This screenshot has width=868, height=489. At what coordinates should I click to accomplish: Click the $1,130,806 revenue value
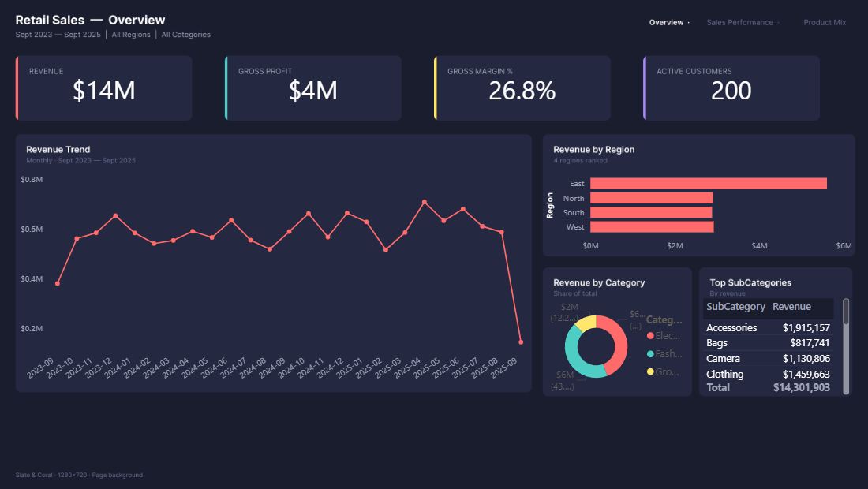click(x=806, y=358)
